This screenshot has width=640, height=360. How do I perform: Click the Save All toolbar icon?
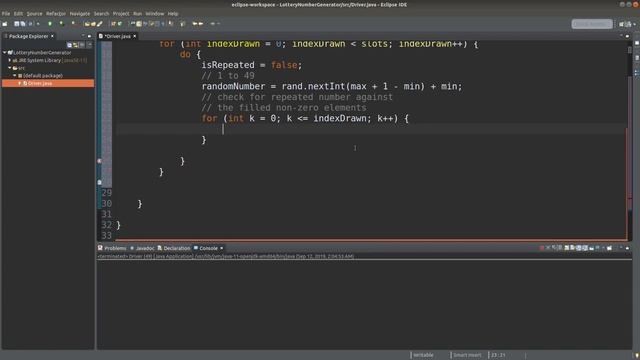click(x=23, y=24)
